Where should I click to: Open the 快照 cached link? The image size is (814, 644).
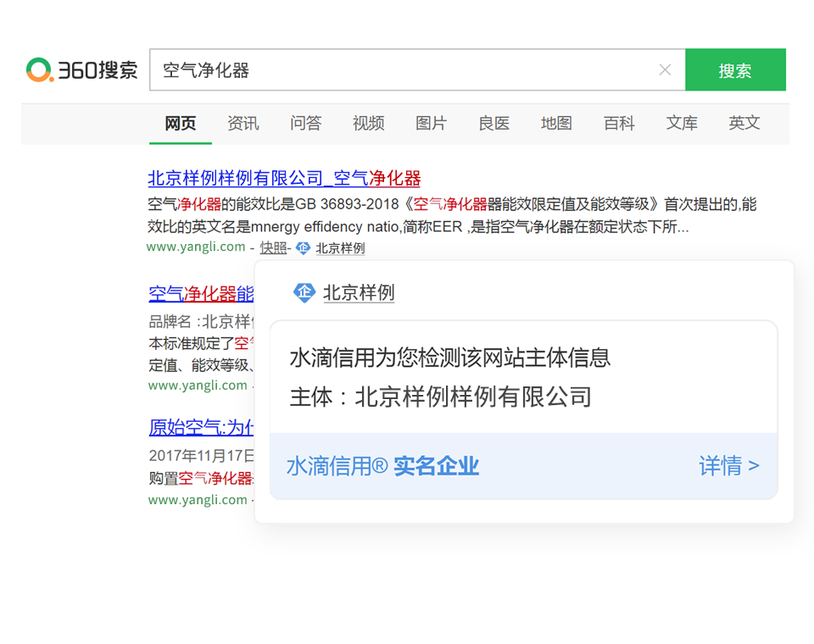pyautogui.click(x=273, y=248)
